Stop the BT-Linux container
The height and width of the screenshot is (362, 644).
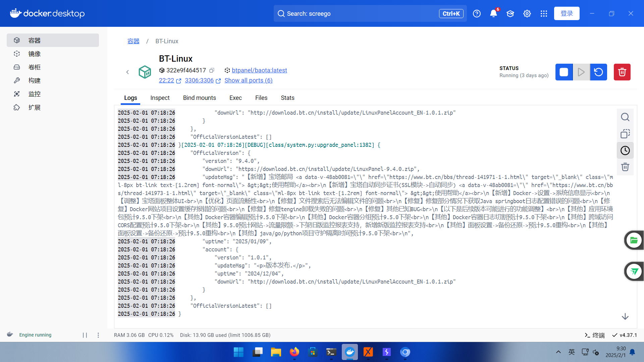(564, 72)
